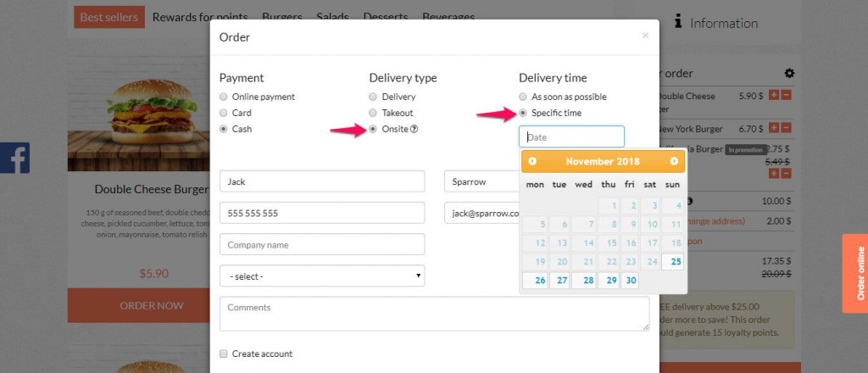This screenshot has height=373, width=868.
Task: Select As soon as possible delivery time
Action: pos(522,97)
